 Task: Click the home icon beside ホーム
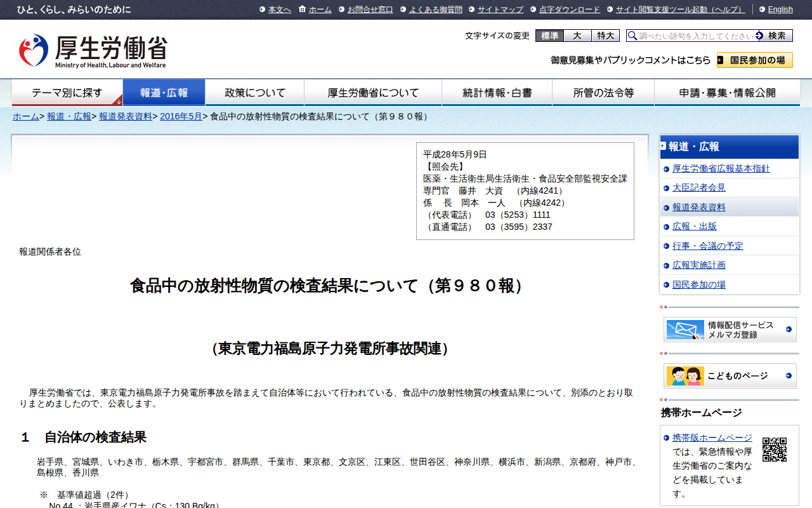pyautogui.click(x=302, y=9)
